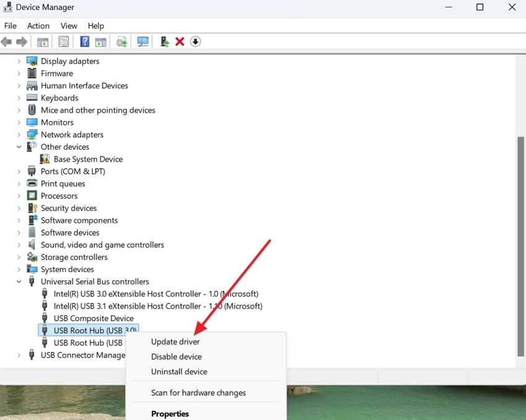Toggle the console tree pane icon
The image size is (526, 420).
click(x=43, y=42)
